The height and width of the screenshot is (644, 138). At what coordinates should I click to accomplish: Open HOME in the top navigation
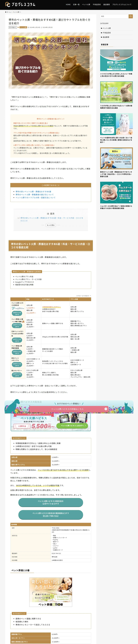(68, 5)
